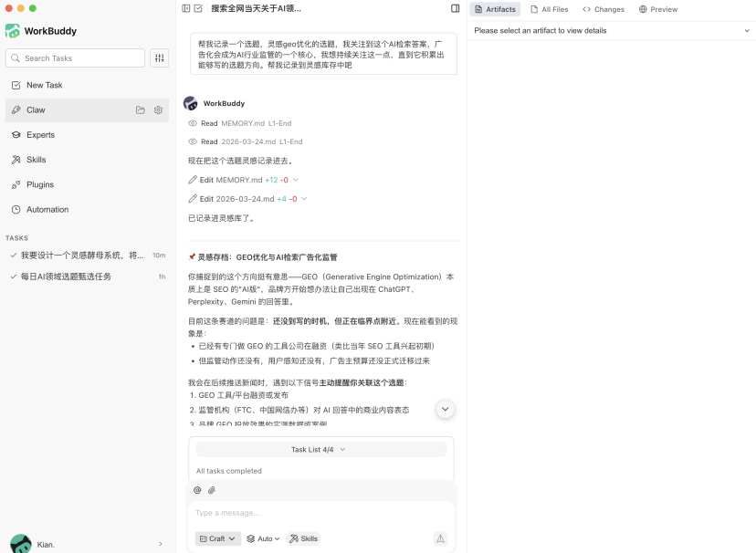Click the task filter toggle beside Search Tasks
This screenshot has width=756, height=553.
pyautogui.click(x=157, y=57)
